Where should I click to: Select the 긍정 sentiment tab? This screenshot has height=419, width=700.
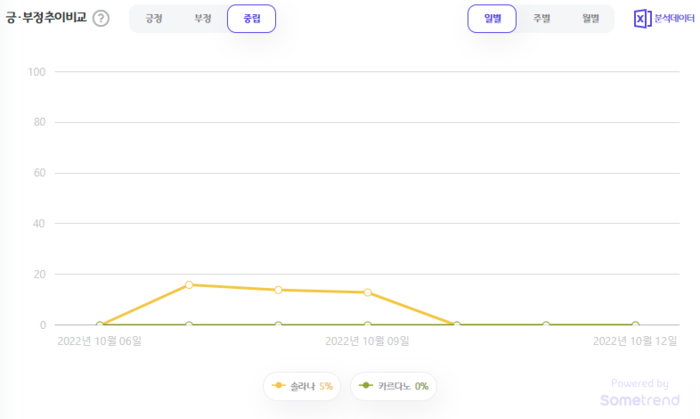[x=154, y=19]
